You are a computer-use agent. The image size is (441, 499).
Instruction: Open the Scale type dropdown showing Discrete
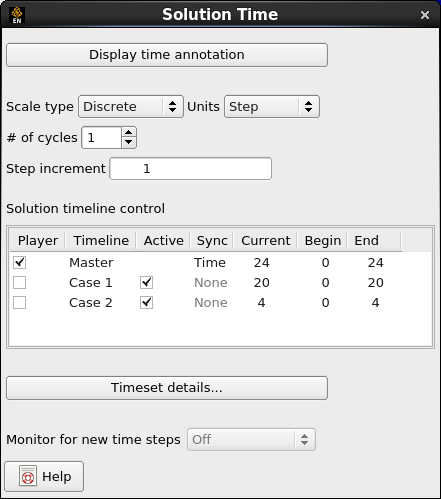click(131, 107)
